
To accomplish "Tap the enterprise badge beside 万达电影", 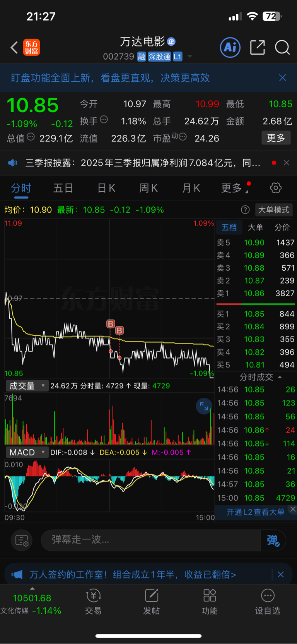I will pyautogui.click(x=172, y=41).
